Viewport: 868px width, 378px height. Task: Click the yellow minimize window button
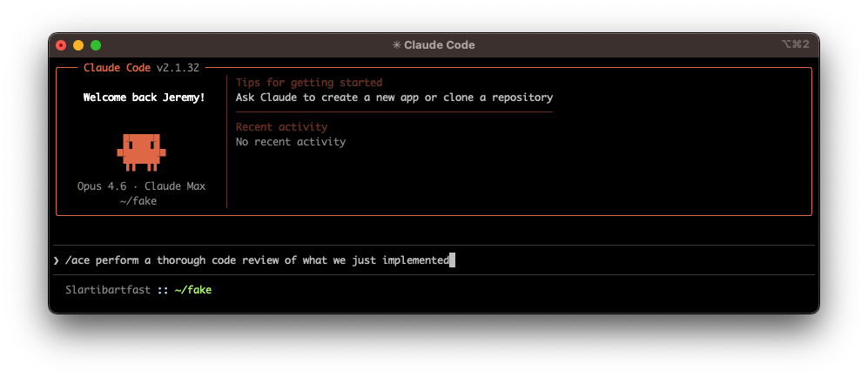tap(78, 45)
